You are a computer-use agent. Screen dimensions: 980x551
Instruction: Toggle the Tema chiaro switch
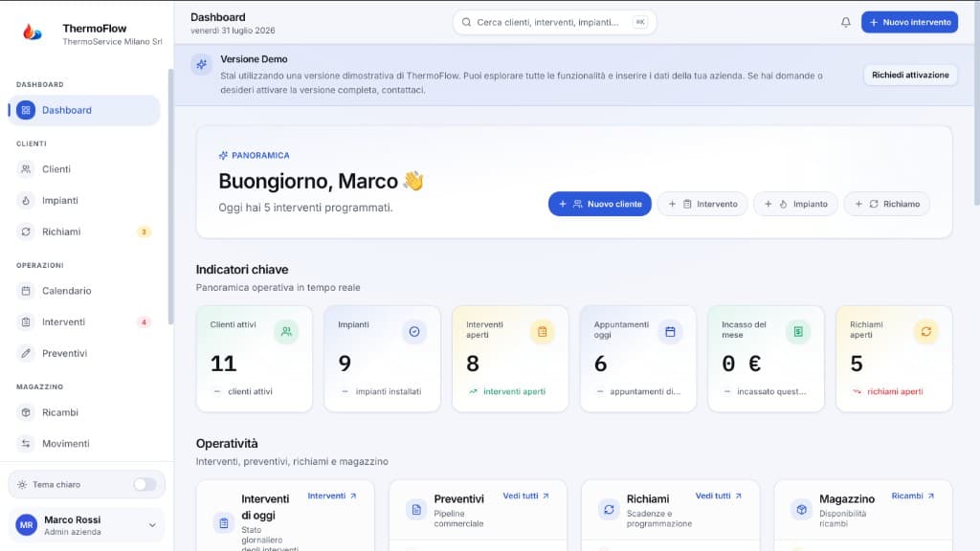[145, 485]
